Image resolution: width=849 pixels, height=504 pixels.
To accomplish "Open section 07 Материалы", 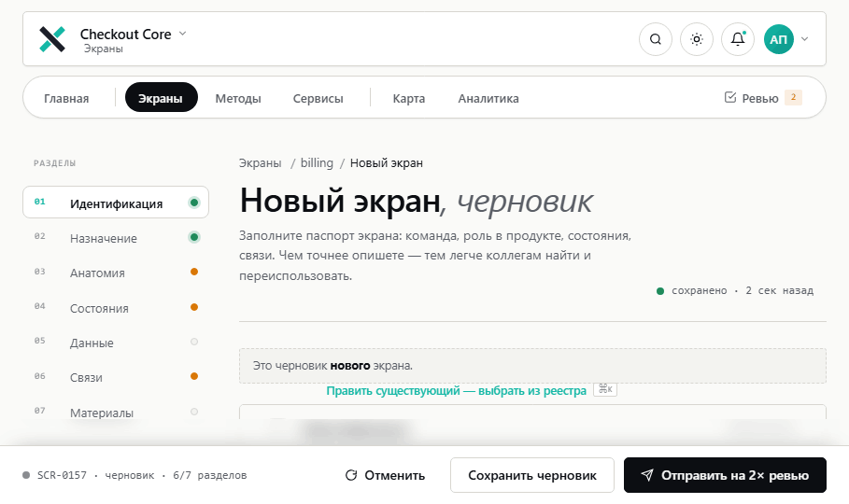I will pos(116,412).
